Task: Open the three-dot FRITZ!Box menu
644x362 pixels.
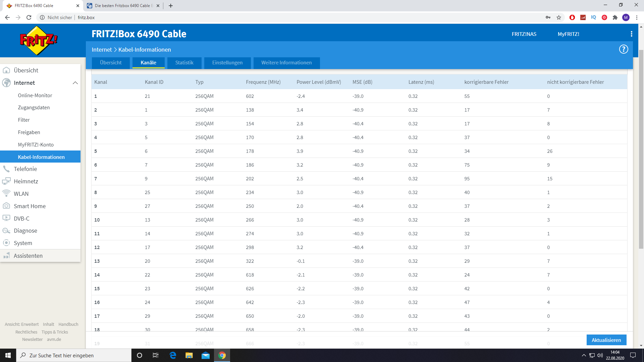Action: [631, 34]
